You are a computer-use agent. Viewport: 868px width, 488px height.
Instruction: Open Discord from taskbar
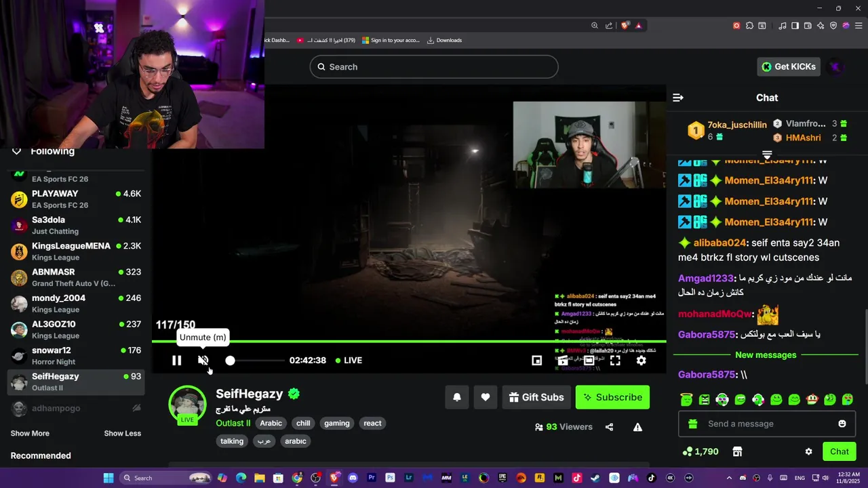pos(353,478)
